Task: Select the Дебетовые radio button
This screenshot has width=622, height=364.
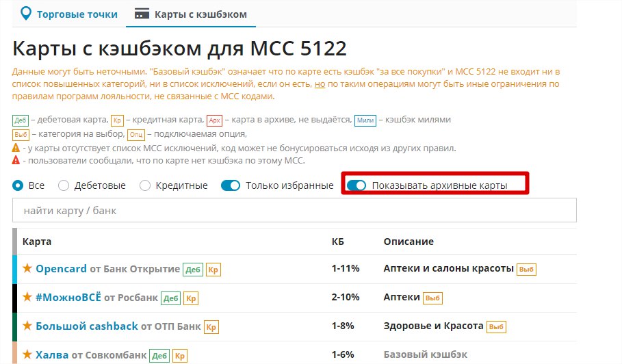Action: (x=64, y=185)
